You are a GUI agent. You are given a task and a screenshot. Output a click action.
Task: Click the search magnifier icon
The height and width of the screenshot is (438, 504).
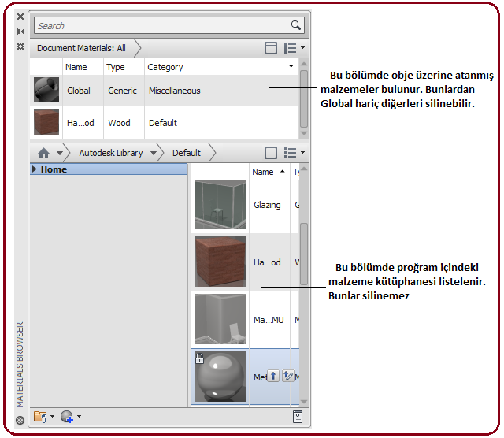point(296,25)
